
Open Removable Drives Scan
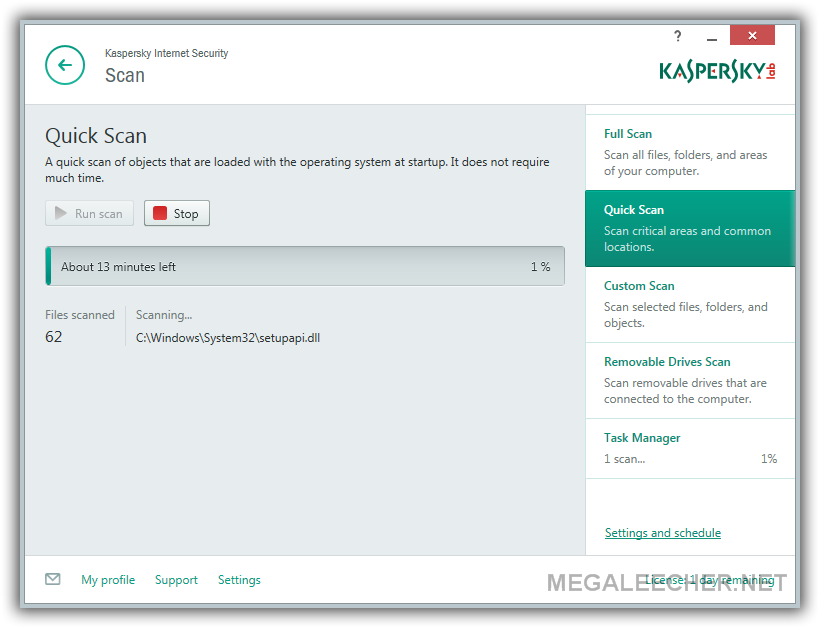click(690, 380)
